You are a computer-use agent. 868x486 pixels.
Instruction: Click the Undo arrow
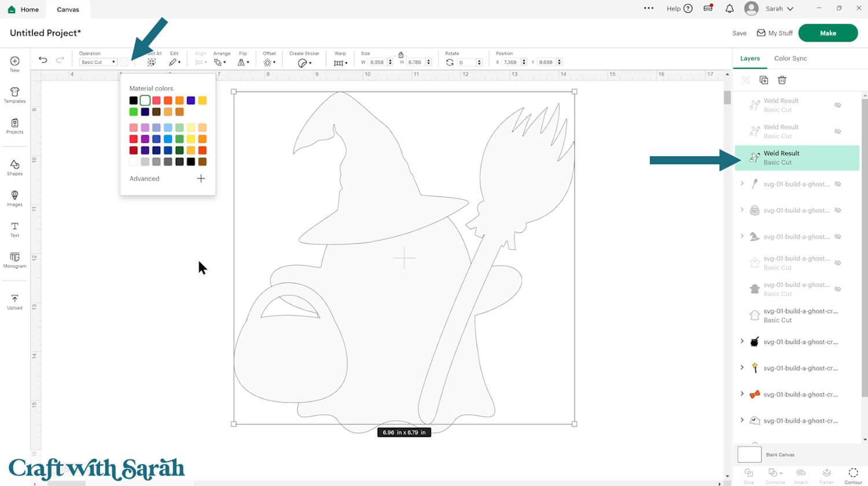coord(43,60)
